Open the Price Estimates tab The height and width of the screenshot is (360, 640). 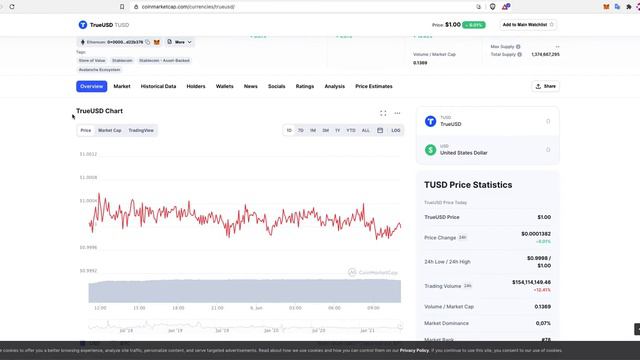coord(374,87)
